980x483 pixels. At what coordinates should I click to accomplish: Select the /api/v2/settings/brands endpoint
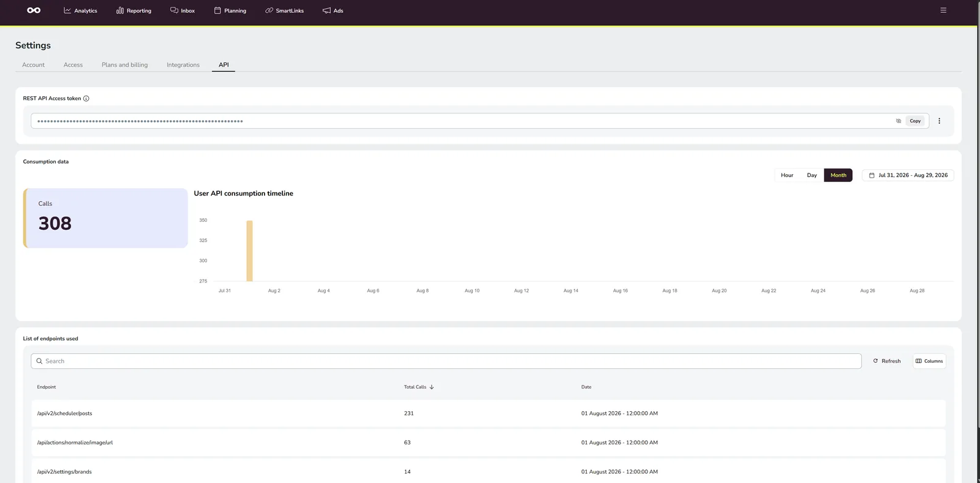coord(488,472)
